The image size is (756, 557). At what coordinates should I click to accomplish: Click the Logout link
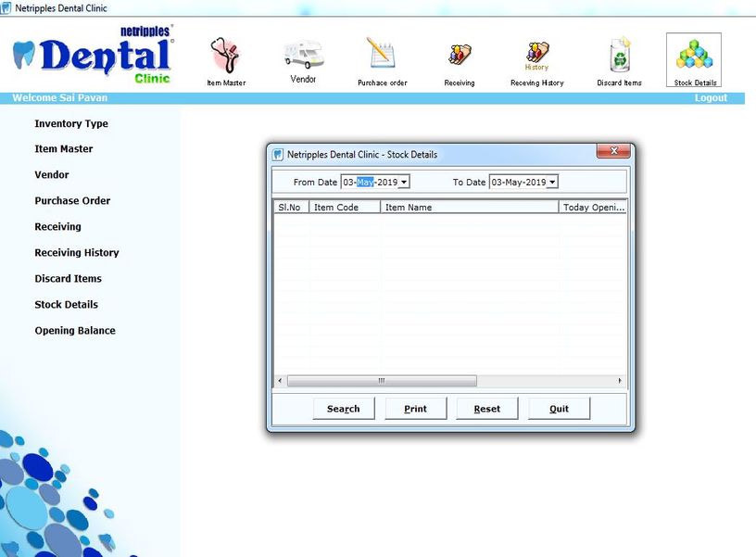coord(711,98)
